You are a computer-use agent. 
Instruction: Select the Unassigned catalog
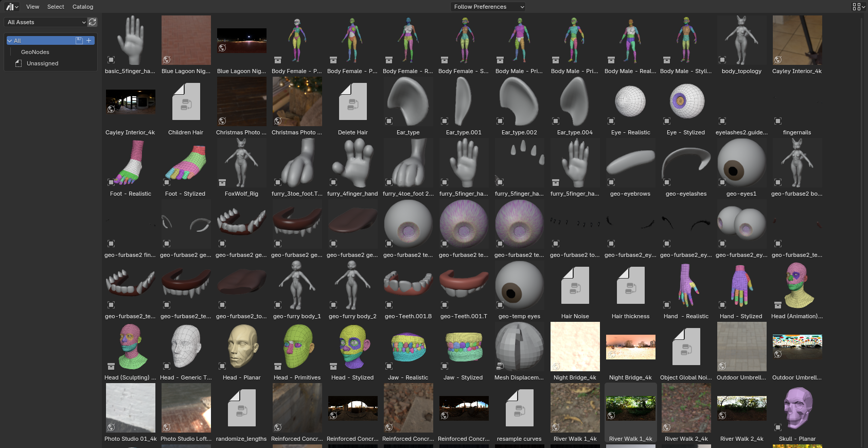(x=42, y=63)
